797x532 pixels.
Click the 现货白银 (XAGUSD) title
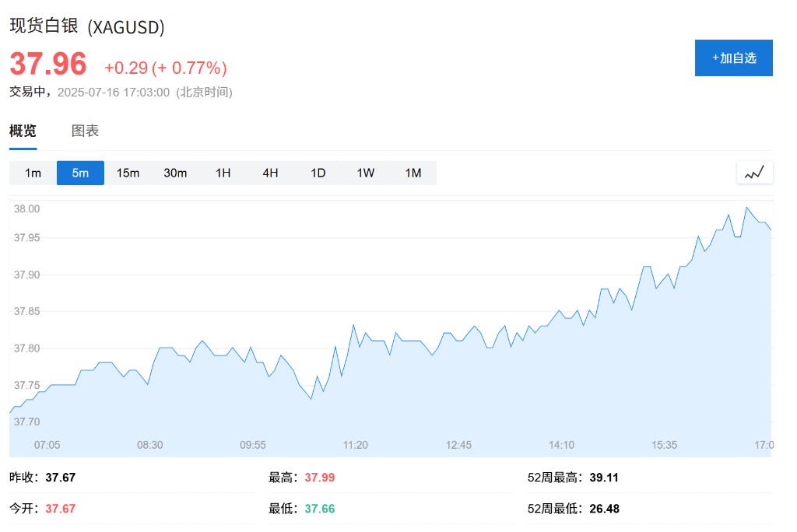(x=87, y=26)
